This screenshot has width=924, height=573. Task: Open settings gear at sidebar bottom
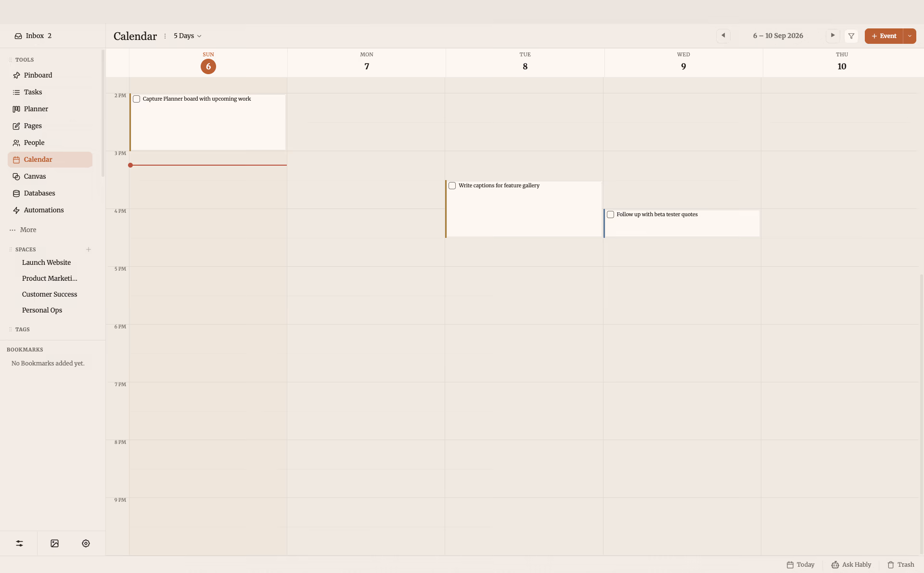(86, 543)
